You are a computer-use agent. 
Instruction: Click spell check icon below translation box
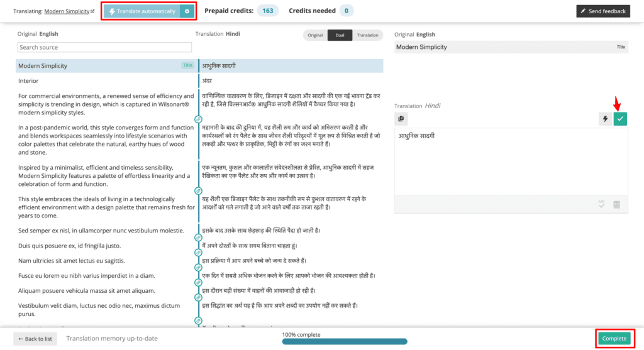pyautogui.click(x=601, y=204)
